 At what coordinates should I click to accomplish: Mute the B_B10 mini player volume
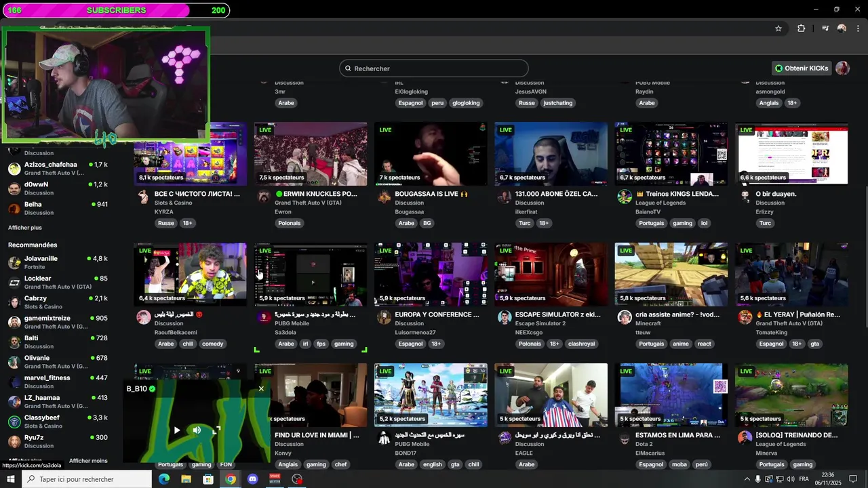click(197, 430)
